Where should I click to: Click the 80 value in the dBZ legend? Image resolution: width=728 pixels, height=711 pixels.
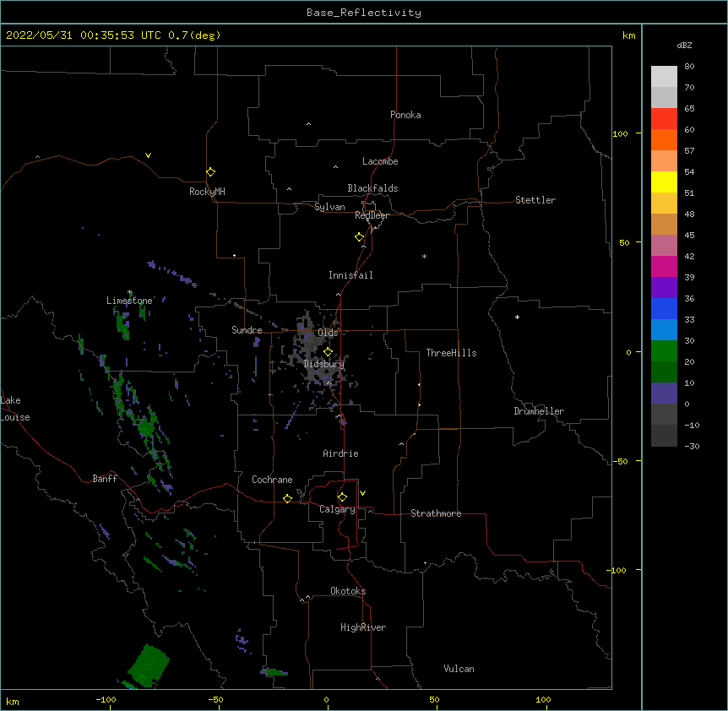point(689,67)
